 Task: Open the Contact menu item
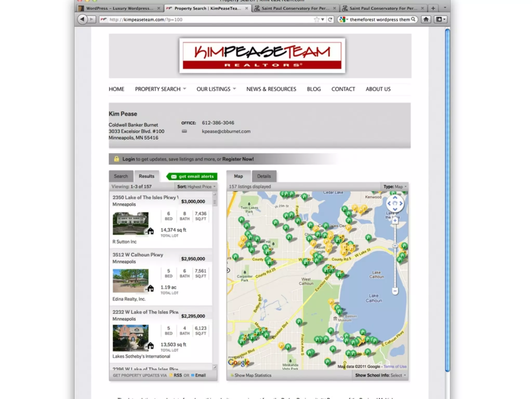pyautogui.click(x=343, y=89)
